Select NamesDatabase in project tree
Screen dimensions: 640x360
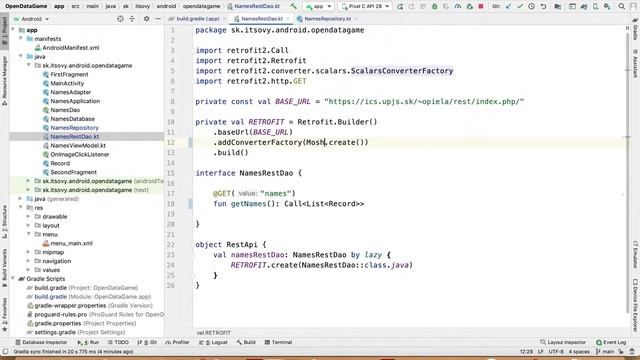pos(73,119)
